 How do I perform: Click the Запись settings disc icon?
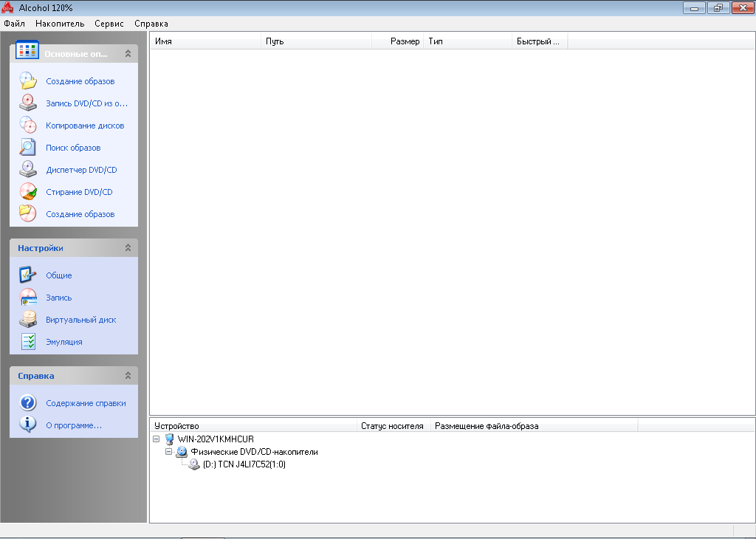[x=28, y=298]
